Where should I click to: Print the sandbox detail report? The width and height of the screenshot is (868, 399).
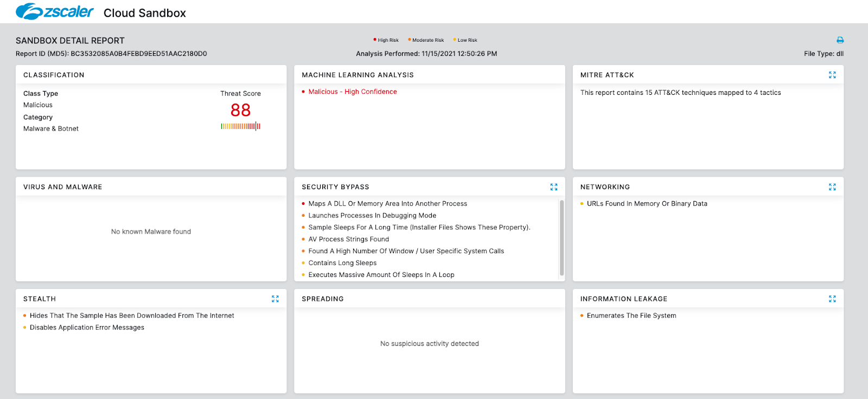[840, 40]
